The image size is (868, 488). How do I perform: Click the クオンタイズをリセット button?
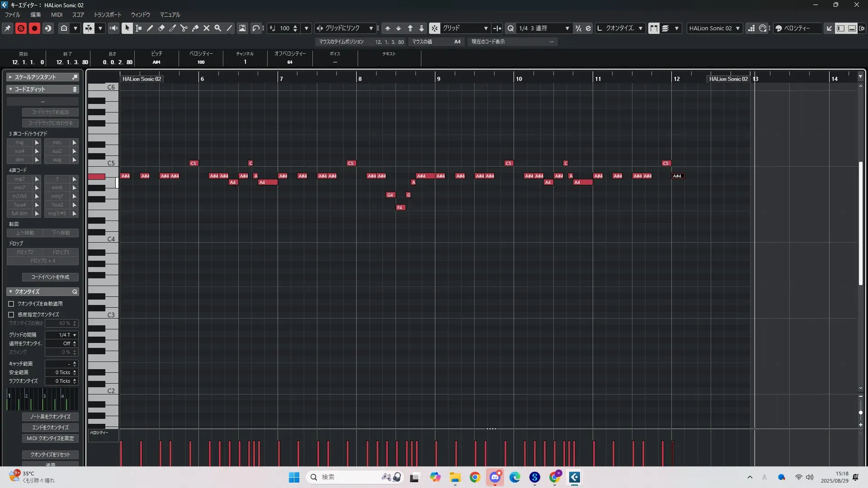point(50,455)
